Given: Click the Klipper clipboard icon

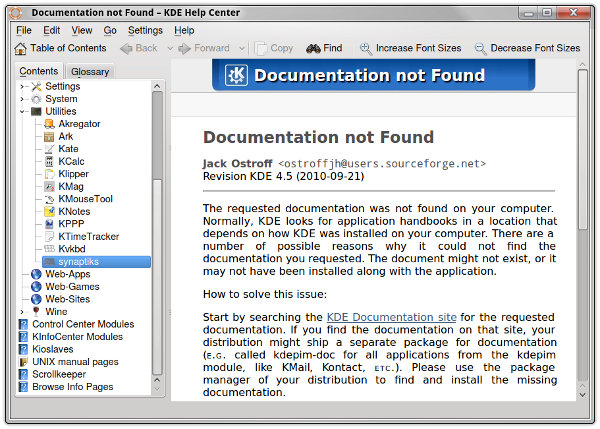Looking at the screenshot, I should (49, 174).
